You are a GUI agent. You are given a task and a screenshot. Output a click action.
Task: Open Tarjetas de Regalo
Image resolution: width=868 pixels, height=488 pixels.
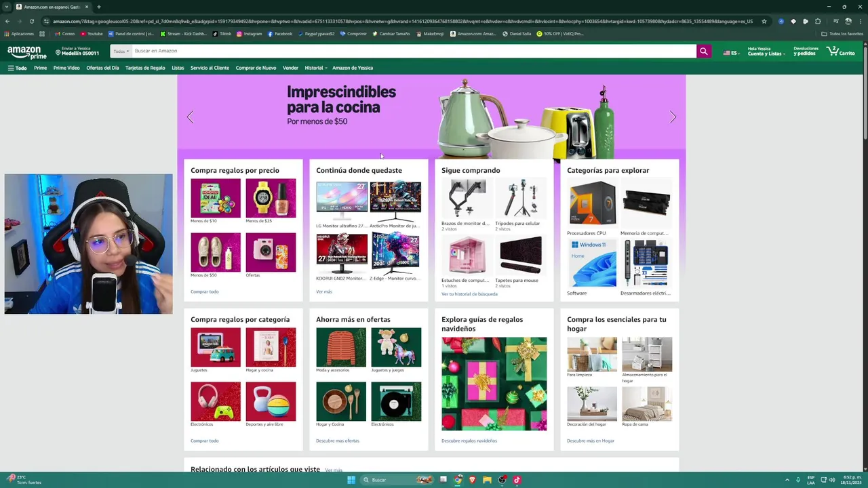tap(145, 68)
